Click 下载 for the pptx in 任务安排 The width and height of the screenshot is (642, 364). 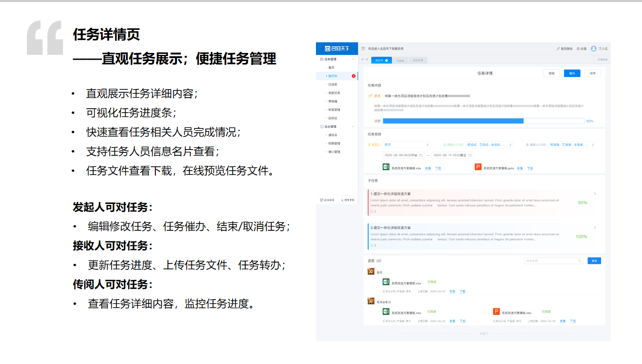pyautogui.click(x=530, y=169)
